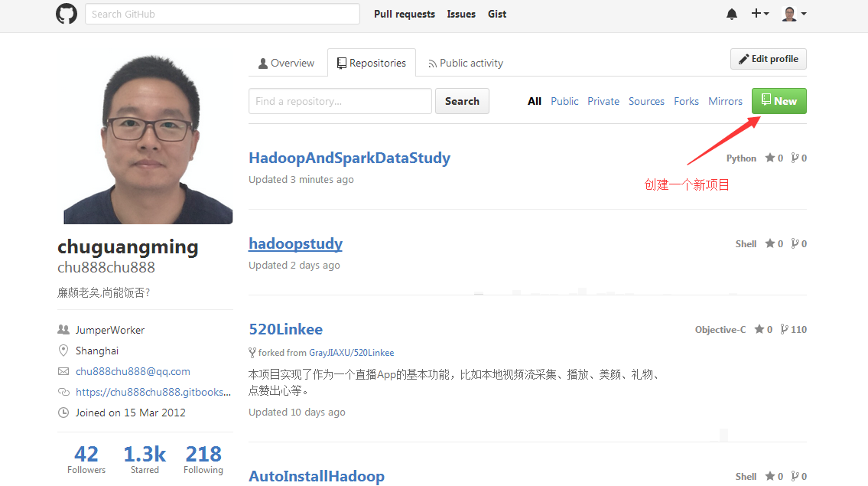This screenshot has width=868, height=486.
Task: Click Shell label on AutoInstallHadoop row
Action: [x=746, y=476]
